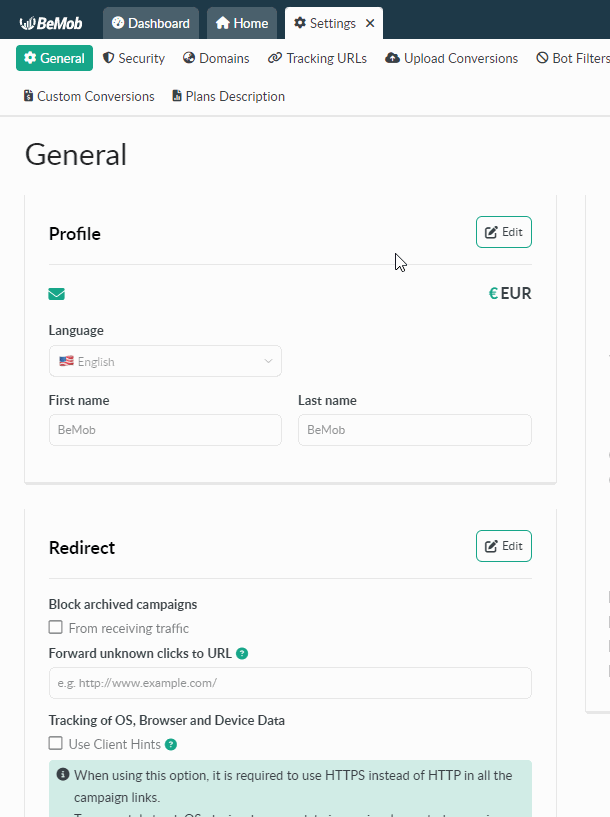Click help icon next to Forward unknown clicks
Viewport: 610px width, 817px height.
pos(242,653)
